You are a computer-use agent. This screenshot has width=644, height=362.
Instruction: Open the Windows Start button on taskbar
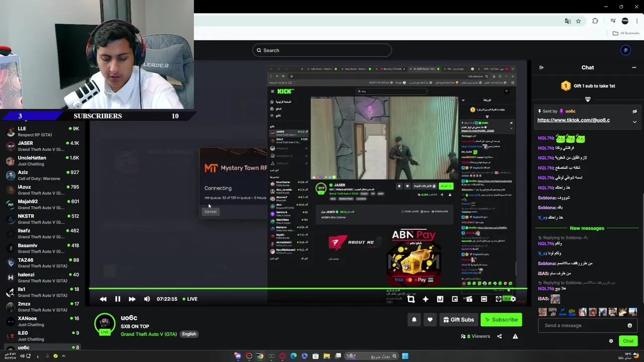[x=405, y=356]
